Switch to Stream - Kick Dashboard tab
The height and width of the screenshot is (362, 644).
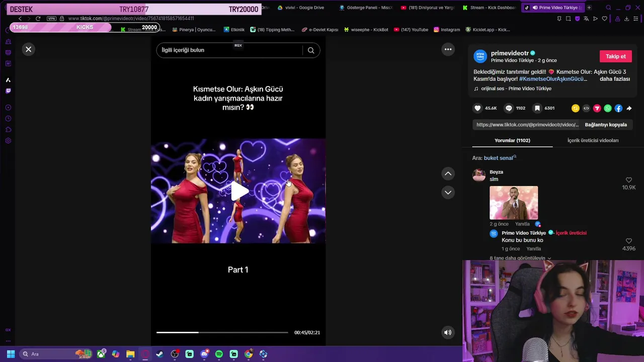(489, 8)
